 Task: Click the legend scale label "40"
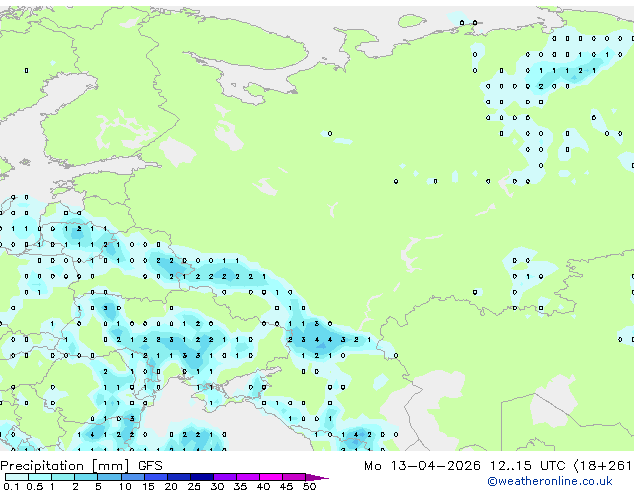[x=263, y=486]
